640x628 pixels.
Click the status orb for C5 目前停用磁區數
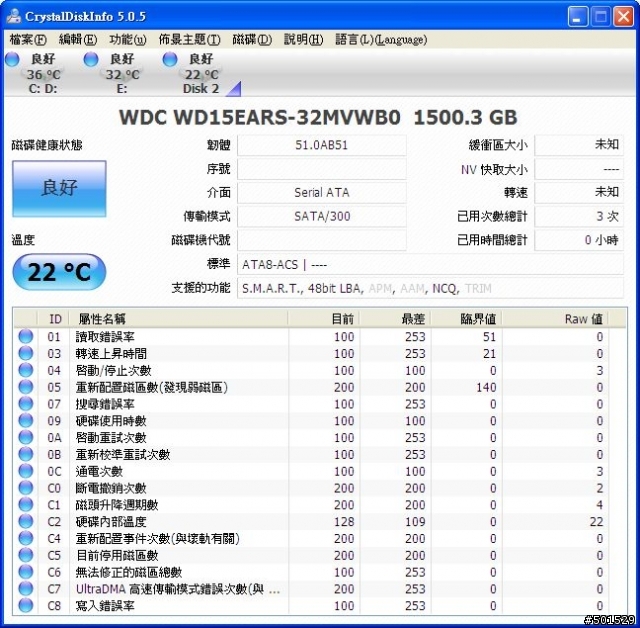click(25, 555)
